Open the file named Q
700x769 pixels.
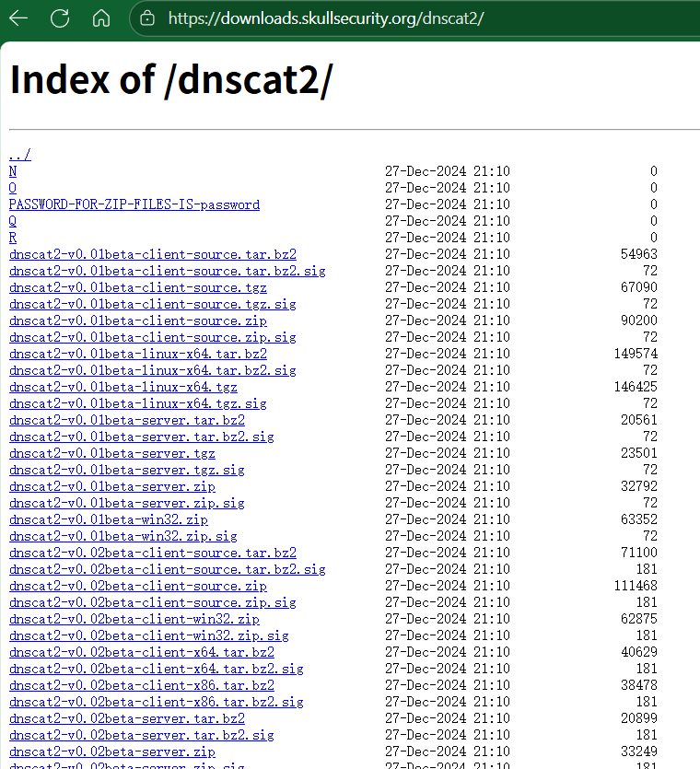[x=13, y=221]
